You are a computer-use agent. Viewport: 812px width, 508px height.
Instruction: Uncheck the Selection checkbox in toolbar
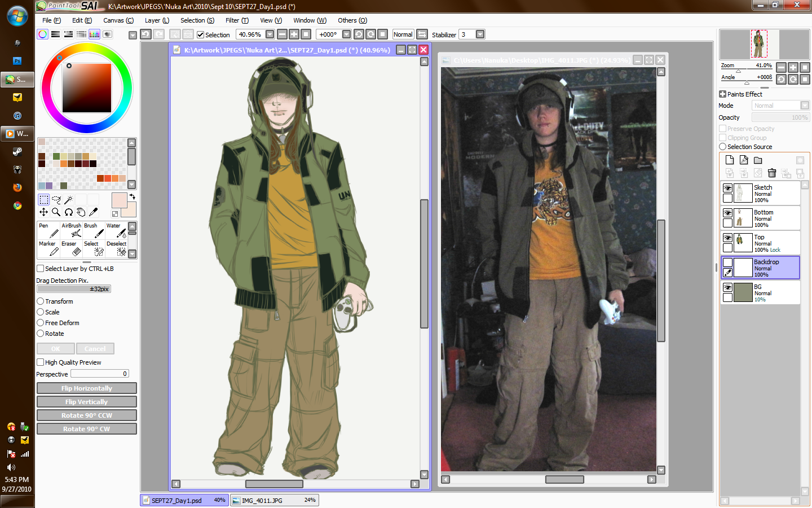tap(200, 35)
